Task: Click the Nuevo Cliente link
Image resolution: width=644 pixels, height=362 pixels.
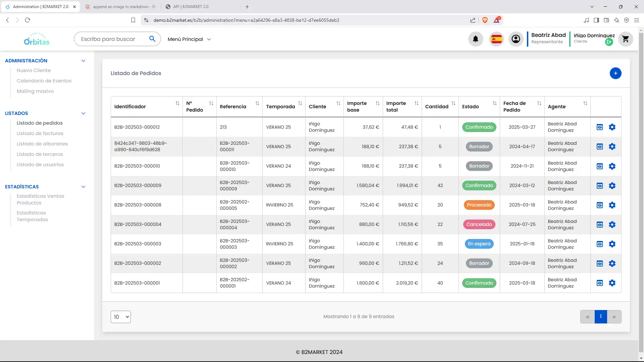Action: (x=34, y=70)
